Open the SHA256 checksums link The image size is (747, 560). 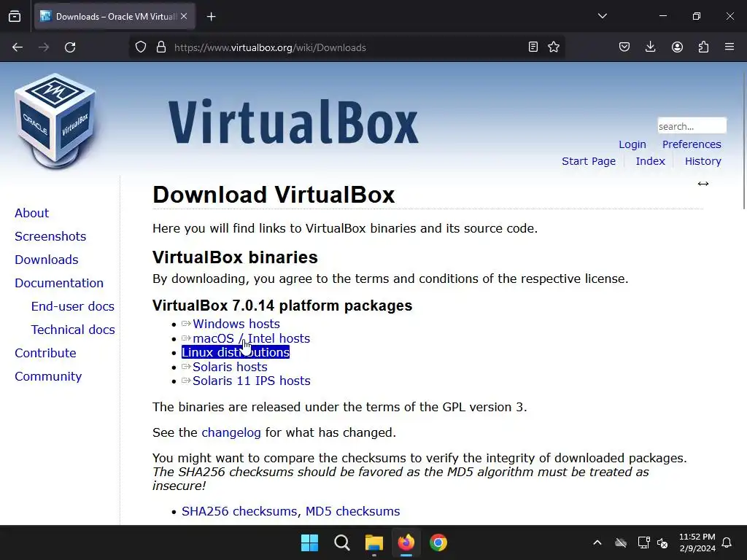[239, 511]
